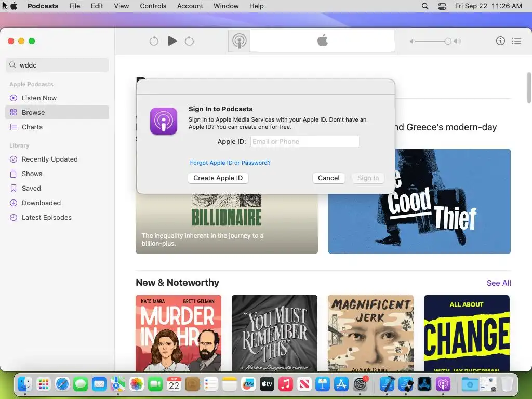
Task: Click the search field containing wddc
Action: [x=57, y=65]
